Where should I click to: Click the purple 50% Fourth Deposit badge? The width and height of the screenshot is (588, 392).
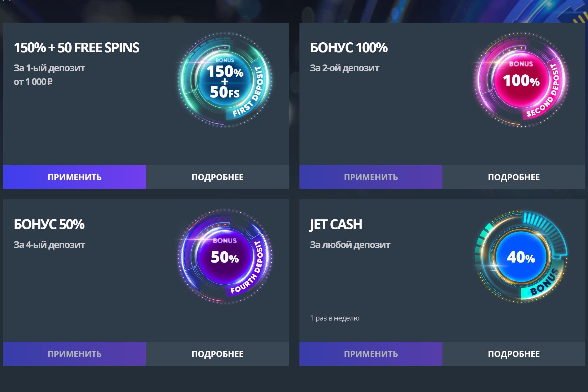pyautogui.click(x=225, y=257)
